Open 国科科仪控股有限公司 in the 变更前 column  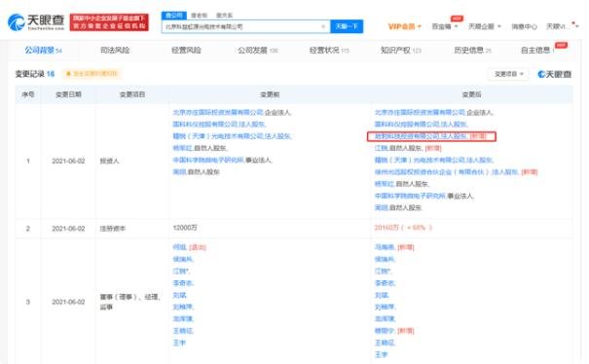(x=205, y=124)
